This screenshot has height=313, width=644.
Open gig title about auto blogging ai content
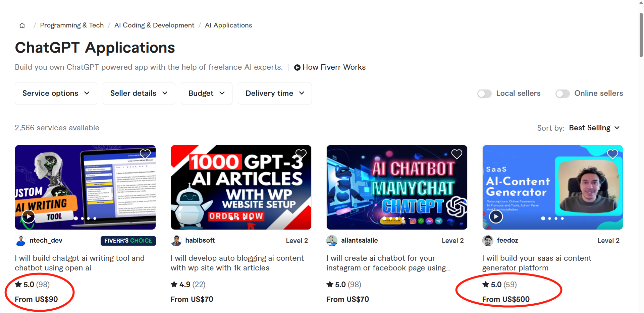237,263
